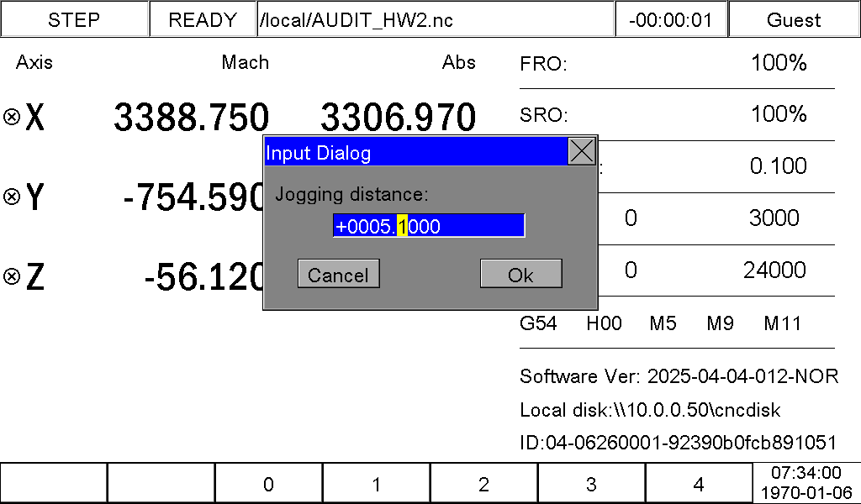Click the Z axis home status icon
The height and width of the screenshot is (504, 861).
pyautogui.click(x=12, y=276)
